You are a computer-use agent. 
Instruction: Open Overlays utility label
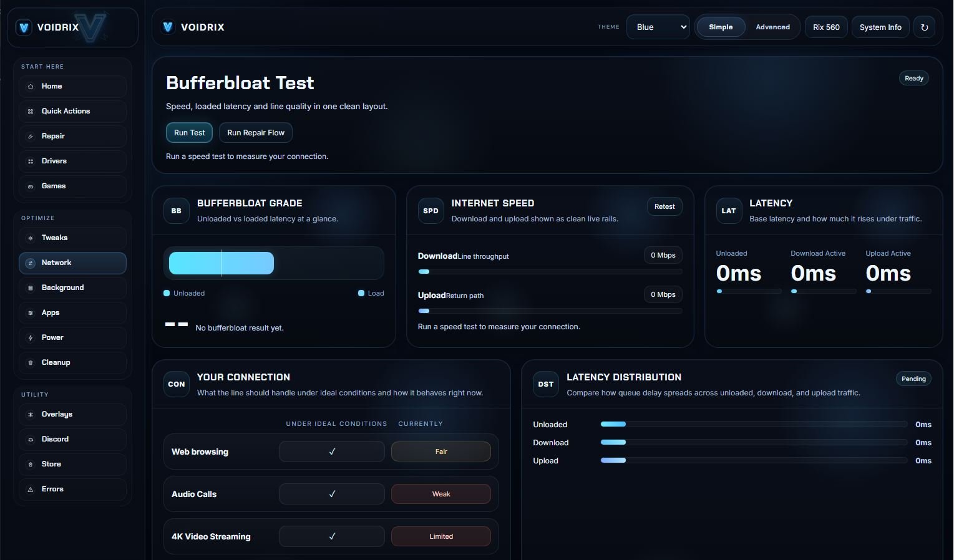click(57, 414)
